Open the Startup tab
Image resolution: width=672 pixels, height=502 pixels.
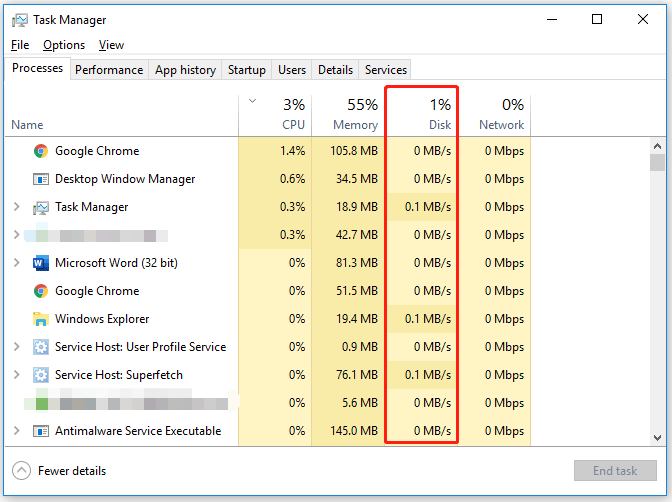pos(246,70)
